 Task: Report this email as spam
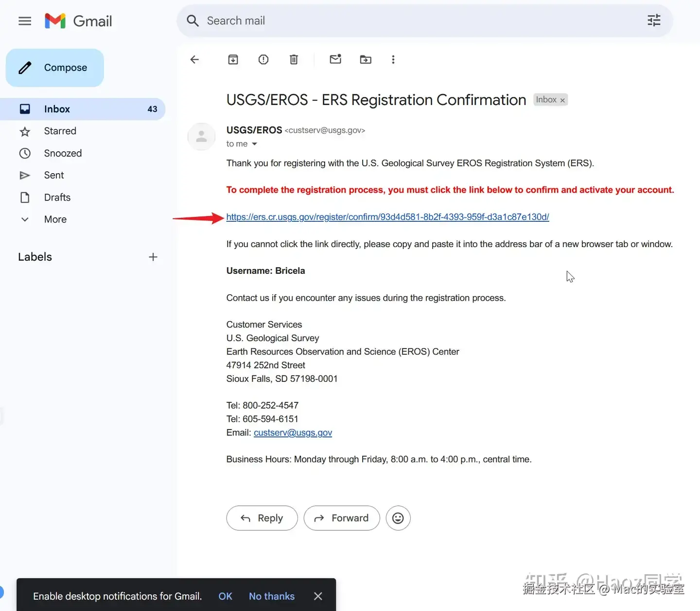263,59
